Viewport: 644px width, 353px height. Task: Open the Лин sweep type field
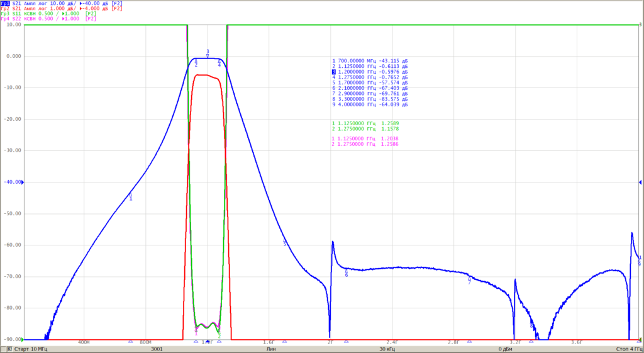(x=271, y=349)
